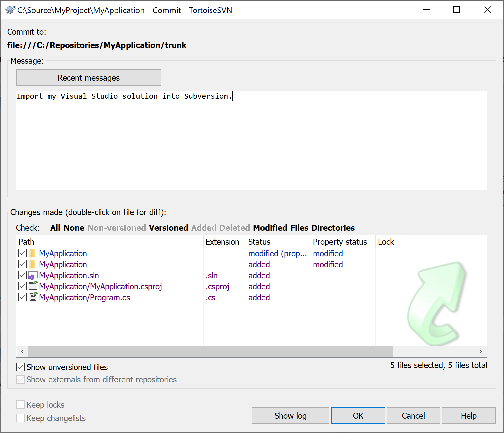Confirm the commit with OK

tap(358, 415)
